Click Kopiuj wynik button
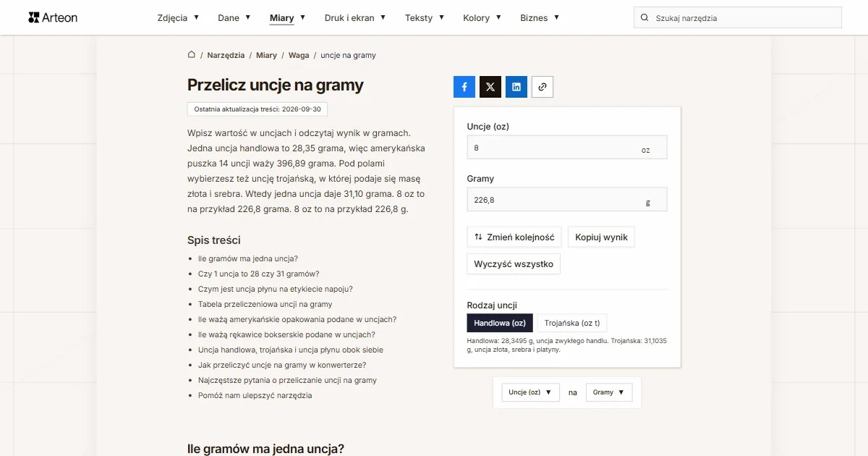This screenshot has width=868, height=456. (601, 237)
